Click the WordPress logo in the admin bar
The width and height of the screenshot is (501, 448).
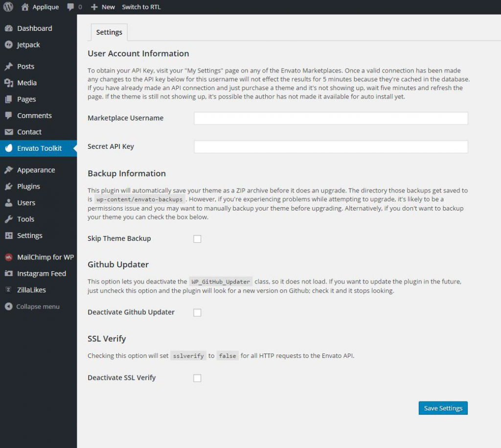tap(7, 7)
